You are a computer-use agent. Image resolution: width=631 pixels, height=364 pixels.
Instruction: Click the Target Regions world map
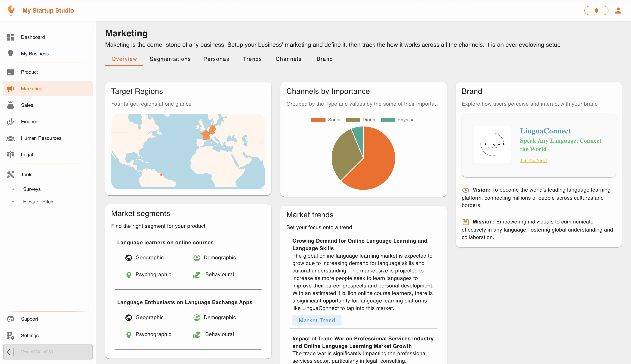point(188,151)
